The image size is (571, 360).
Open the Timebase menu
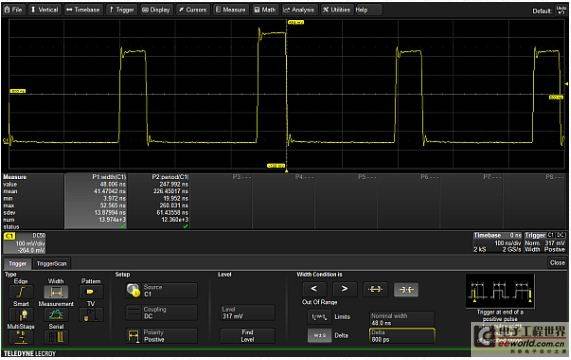click(83, 10)
